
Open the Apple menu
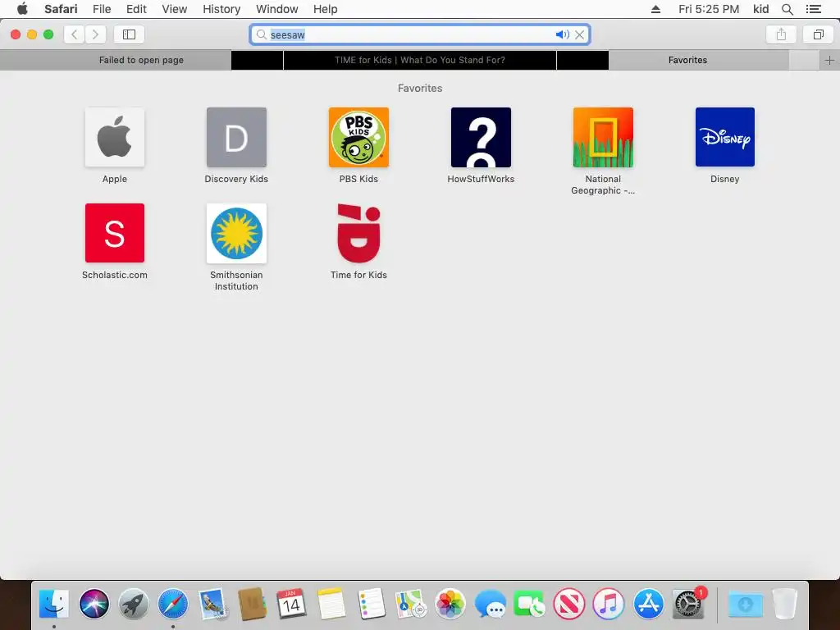tap(22, 9)
